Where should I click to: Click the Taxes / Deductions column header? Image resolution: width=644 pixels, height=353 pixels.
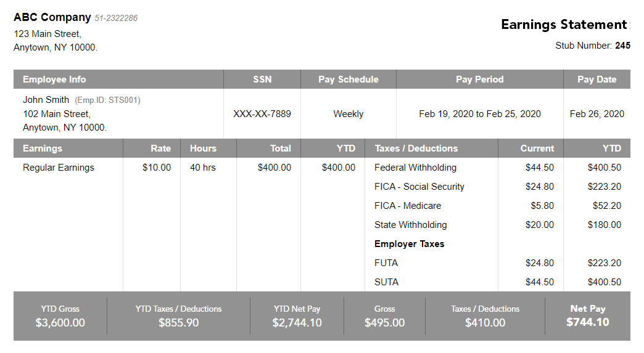coord(416,148)
